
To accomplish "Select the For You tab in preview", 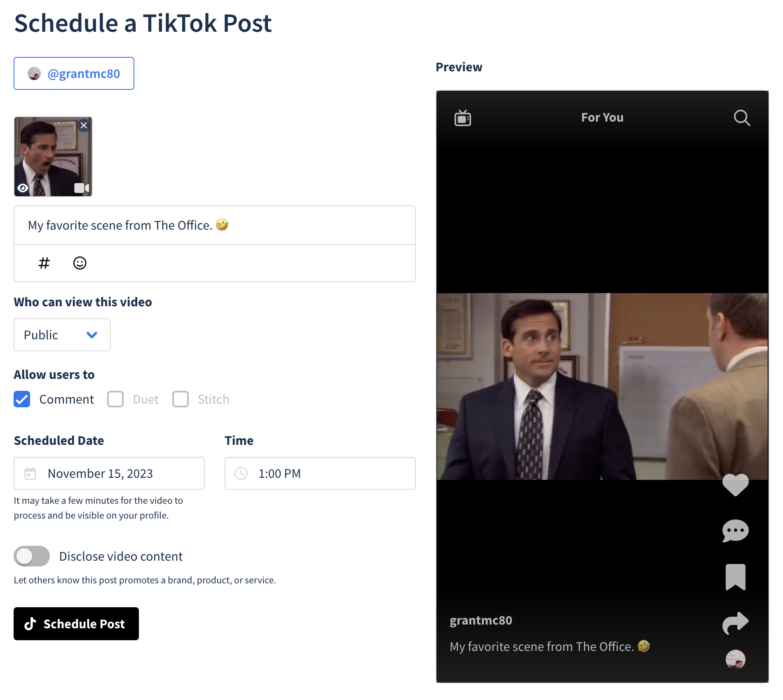I will (602, 117).
